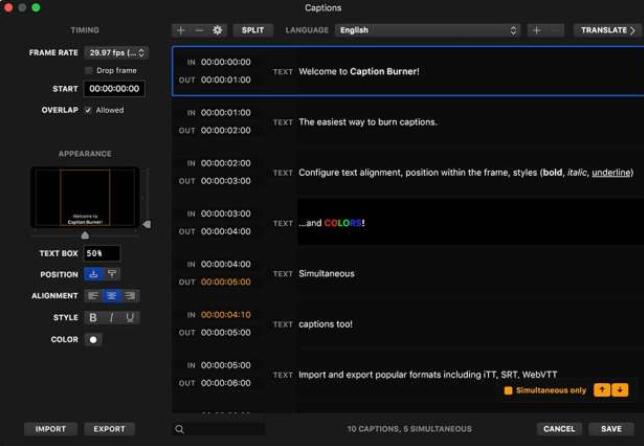Click the vertical position slider handle
644x446 pixels.
tap(147, 224)
